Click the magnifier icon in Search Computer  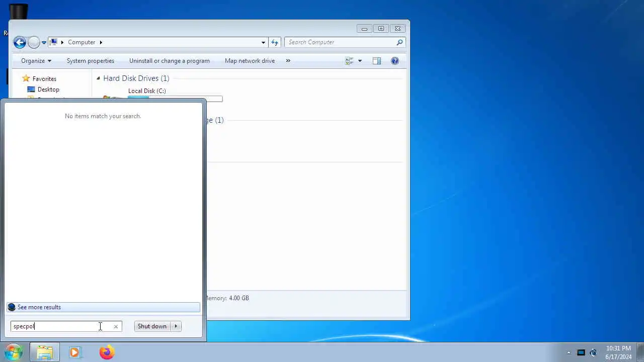[399, 42]
